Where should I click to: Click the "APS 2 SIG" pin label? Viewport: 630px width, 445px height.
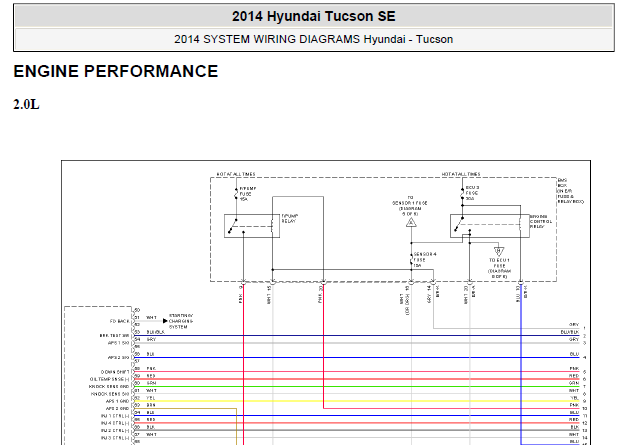click(119, 357)
